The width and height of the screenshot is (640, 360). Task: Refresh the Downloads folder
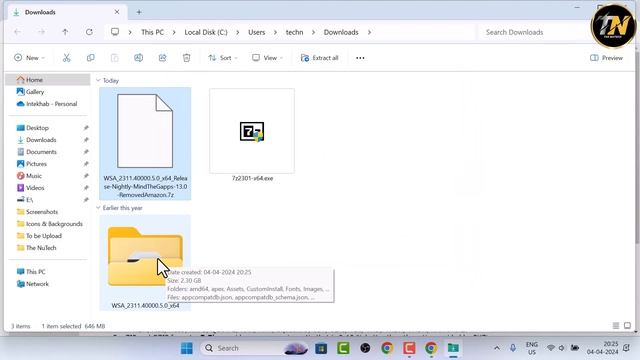(89, 32)
